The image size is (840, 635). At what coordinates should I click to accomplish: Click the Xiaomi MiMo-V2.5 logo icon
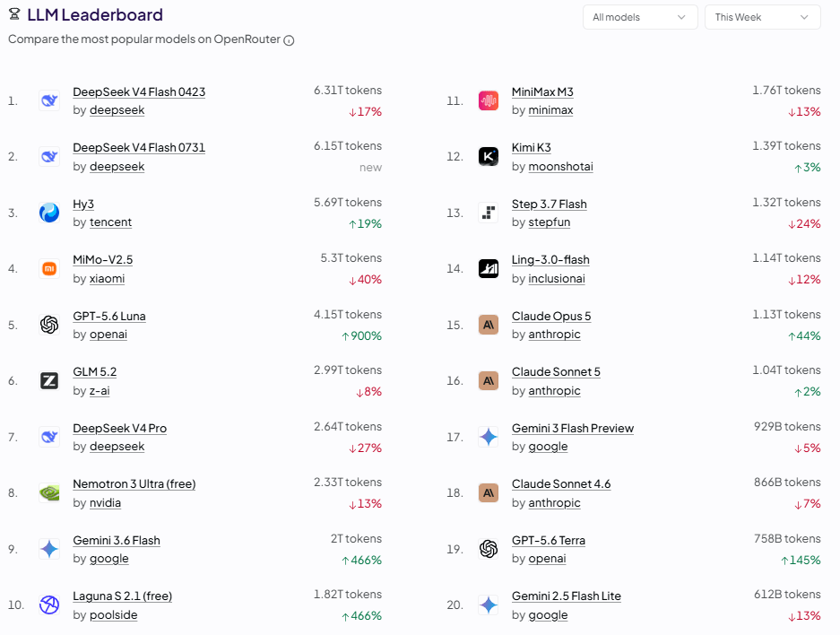(x=49, y=268)
